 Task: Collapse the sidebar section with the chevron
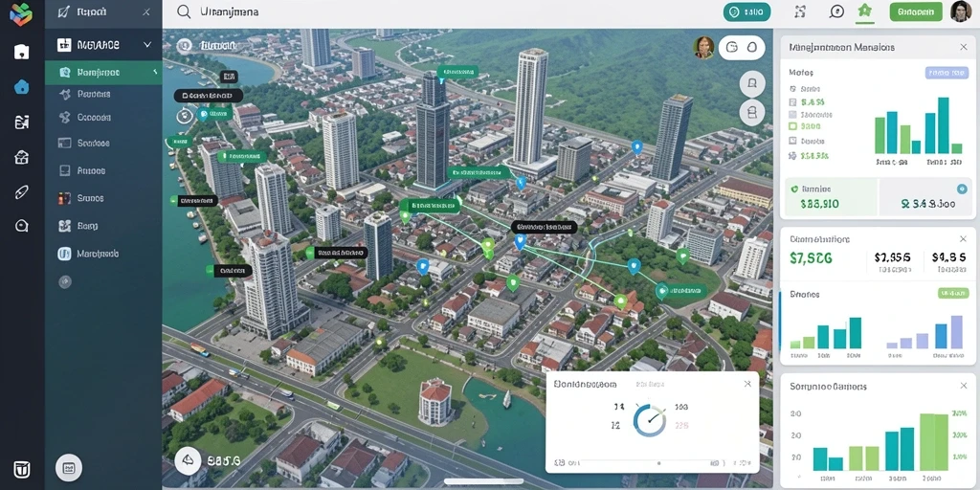(x=147, y=45)
